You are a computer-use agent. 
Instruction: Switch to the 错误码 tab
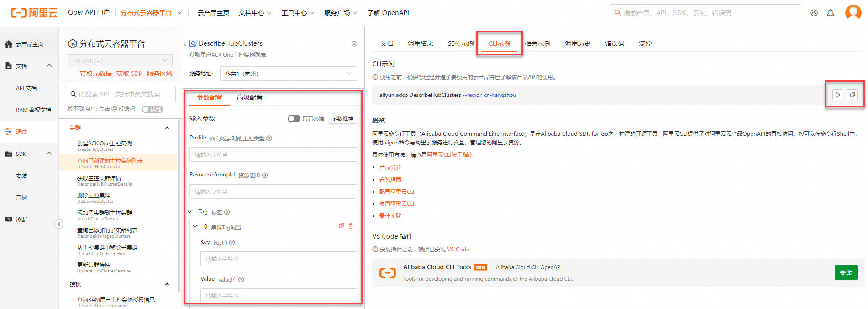615,43
